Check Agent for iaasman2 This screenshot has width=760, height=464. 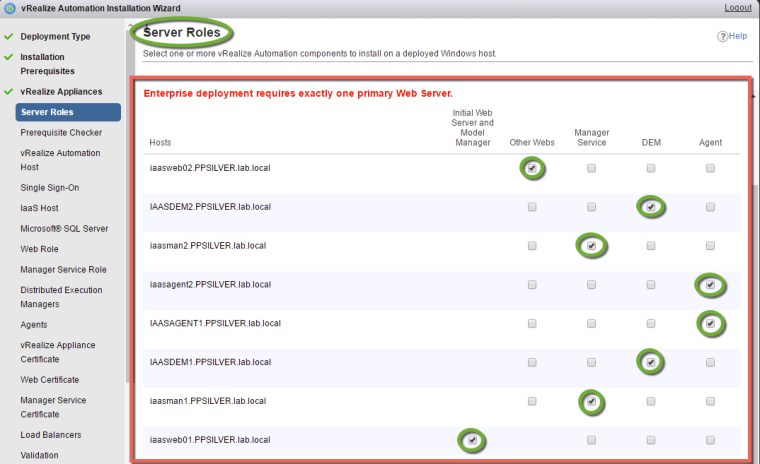[710, 246]
